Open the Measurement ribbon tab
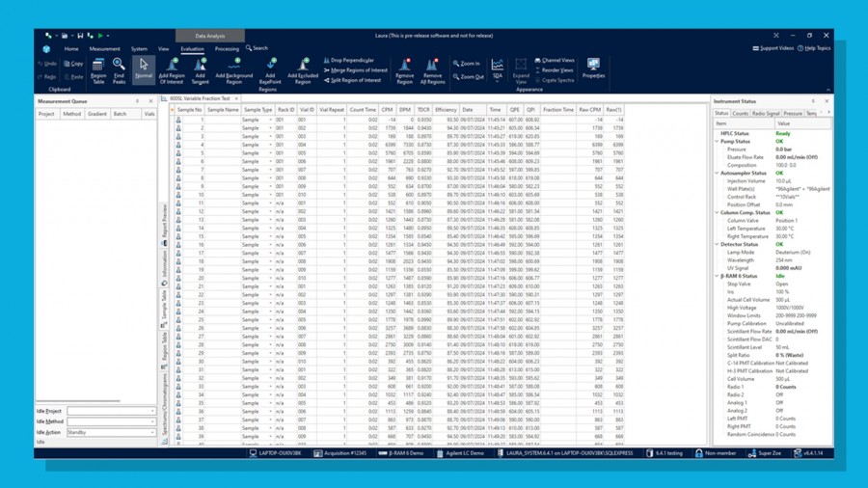Screen dimensions: 868x488 [x=104, y=48]
